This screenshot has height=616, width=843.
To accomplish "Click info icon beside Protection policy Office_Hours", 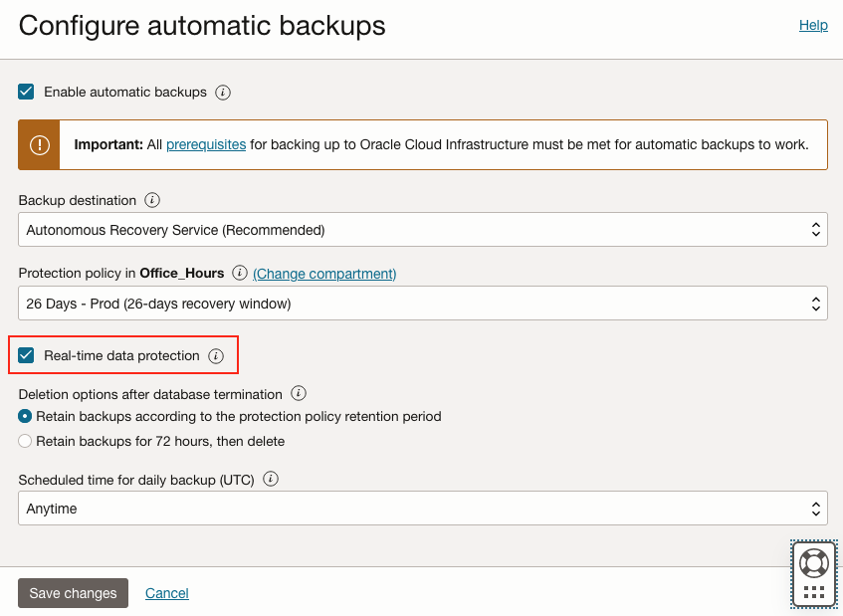I will pos(240,273).
